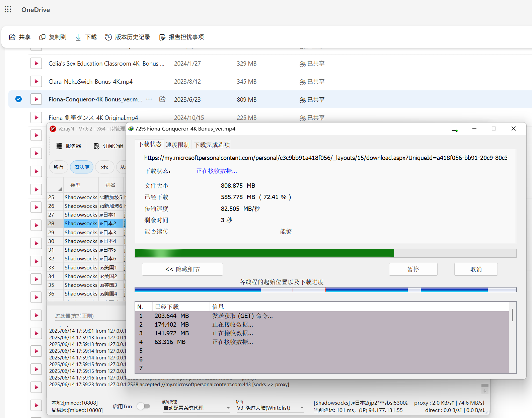Image resolution: width=532 pixels, height=418 pixels.
Task: Click Copy to (复制到) in OneDrive toolbar
Action: point(53,37)
